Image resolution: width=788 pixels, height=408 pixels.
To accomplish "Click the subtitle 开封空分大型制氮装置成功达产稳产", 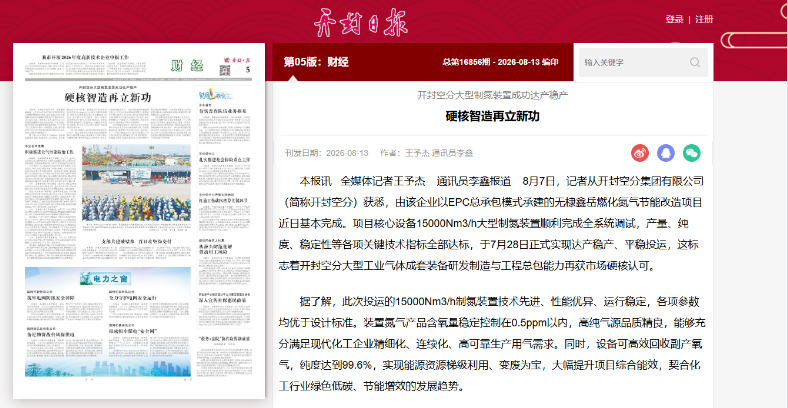I will click(492, 95).
